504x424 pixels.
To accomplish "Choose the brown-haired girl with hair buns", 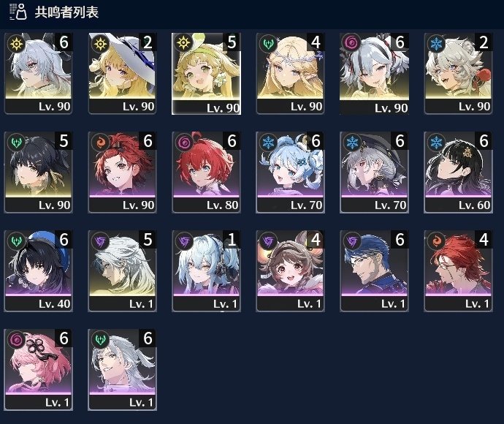I will [x=290, y=271].
